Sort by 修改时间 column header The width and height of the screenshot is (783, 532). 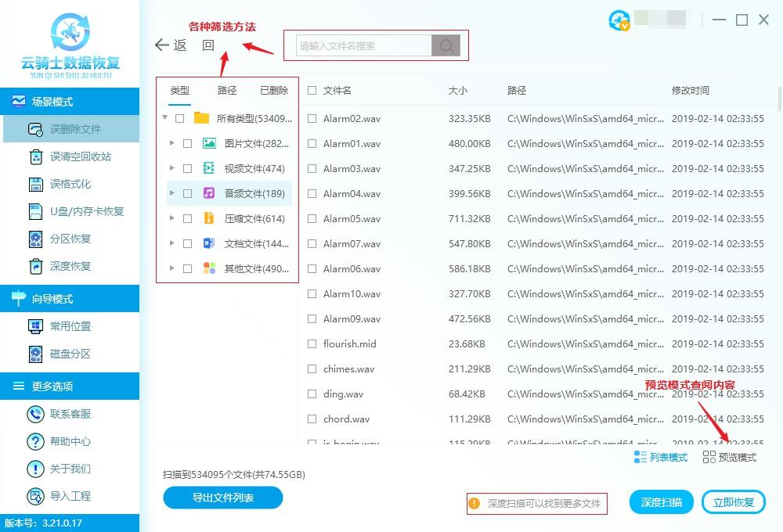pos(691,90)
